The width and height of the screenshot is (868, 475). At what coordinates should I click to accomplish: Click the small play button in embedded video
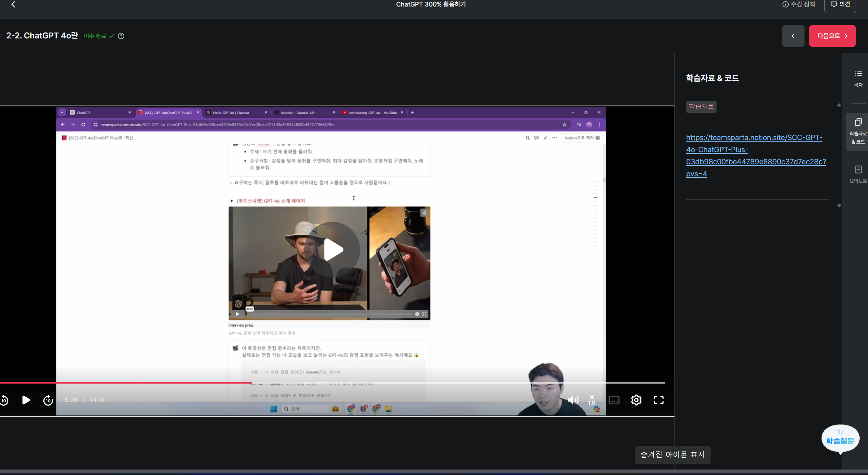click(238, 314)
